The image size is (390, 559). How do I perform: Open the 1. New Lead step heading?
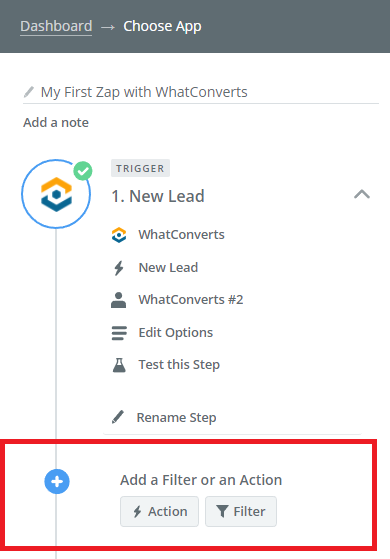pyautogui.click(x=158, y=196)
